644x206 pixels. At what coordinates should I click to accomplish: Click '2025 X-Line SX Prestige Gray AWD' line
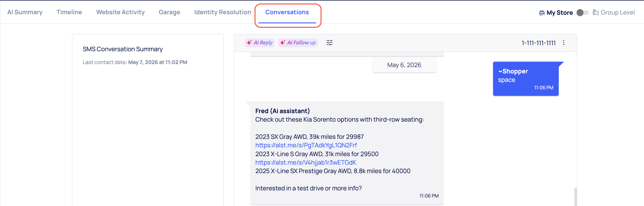click(x=333, y=171)
